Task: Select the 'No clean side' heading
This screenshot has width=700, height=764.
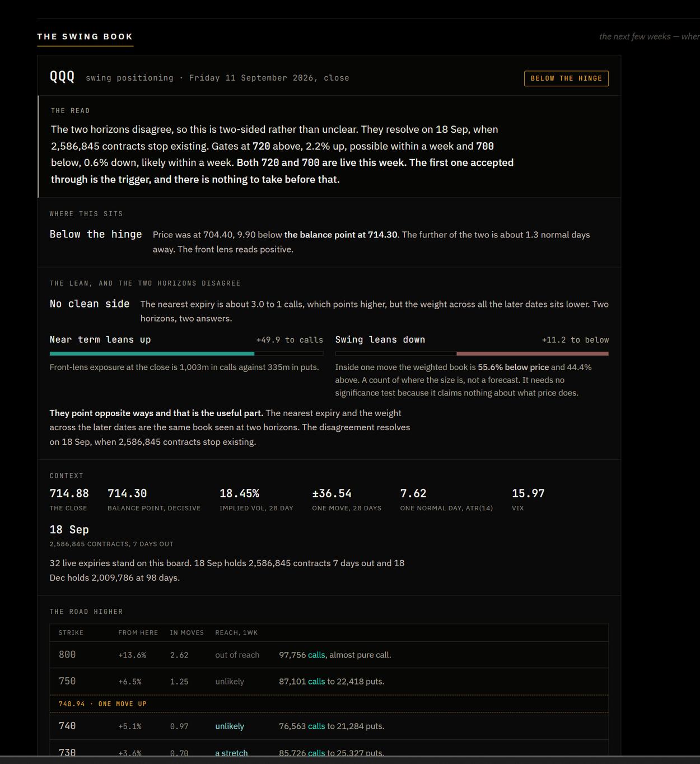Action: click(90, 304)
